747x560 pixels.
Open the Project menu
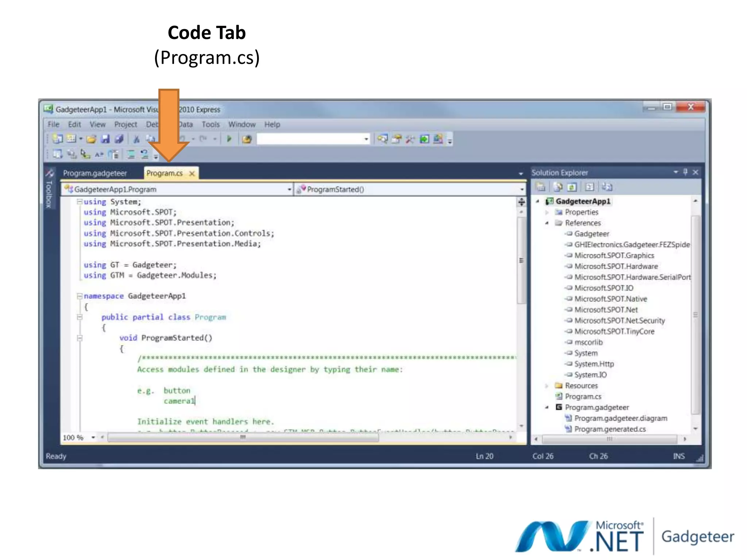pos(125,124)
